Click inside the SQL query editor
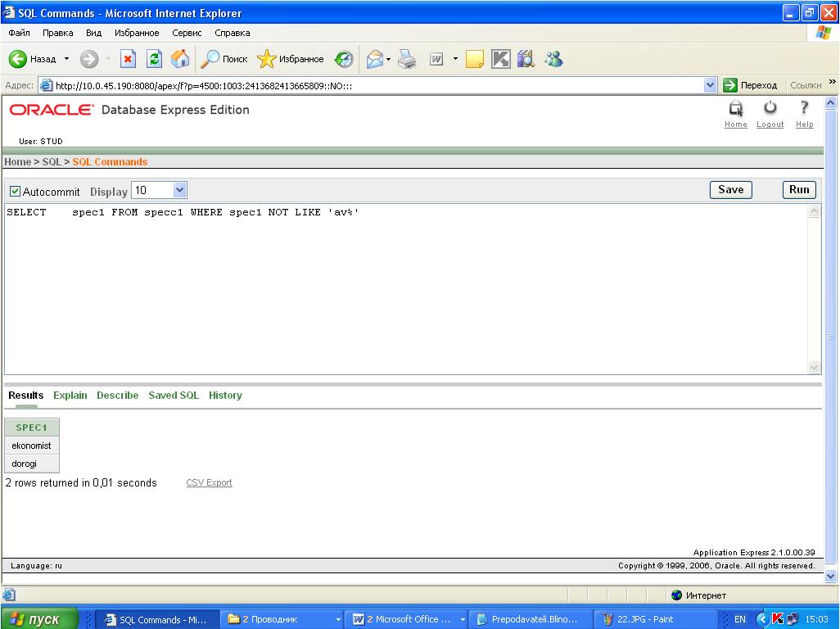 pos(406,289)
